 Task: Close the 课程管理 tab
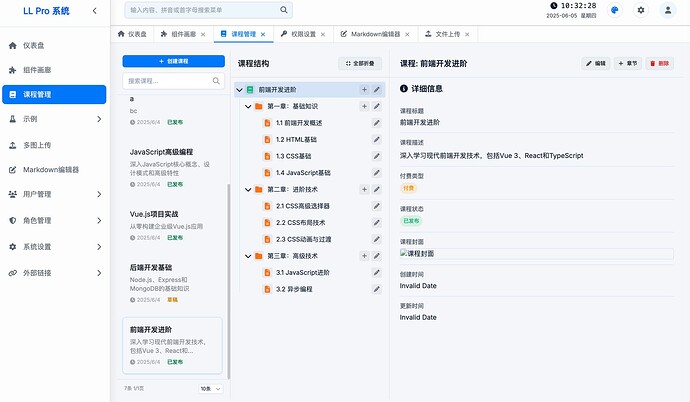pyautogui.click(x=263, y=34)
